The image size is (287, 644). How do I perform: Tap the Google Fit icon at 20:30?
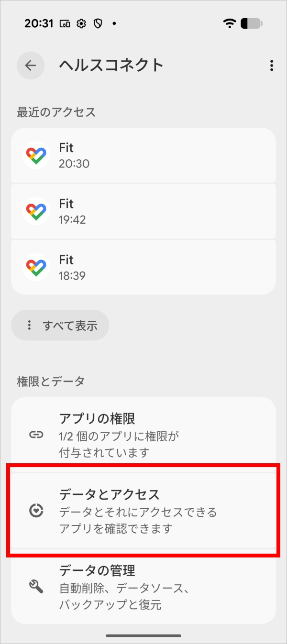pos(36,155)
